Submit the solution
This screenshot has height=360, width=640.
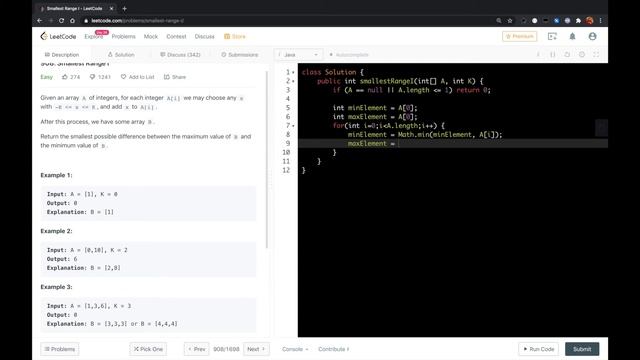point(582,349)
